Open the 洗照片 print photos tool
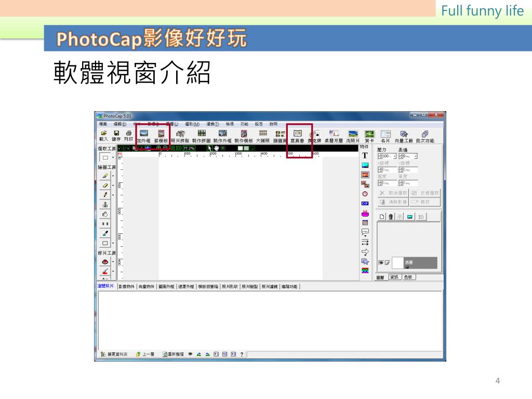532x399 pixels. click(x=353, y=137)
